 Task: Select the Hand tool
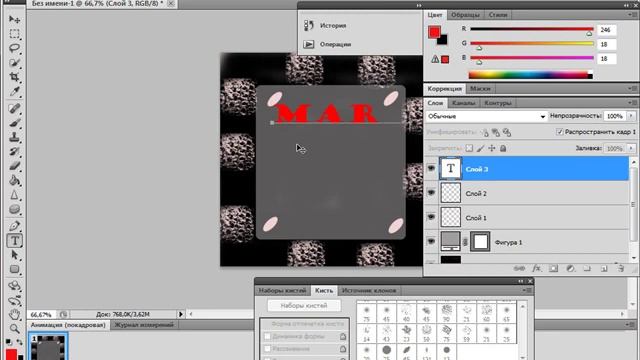coord(14,314)
